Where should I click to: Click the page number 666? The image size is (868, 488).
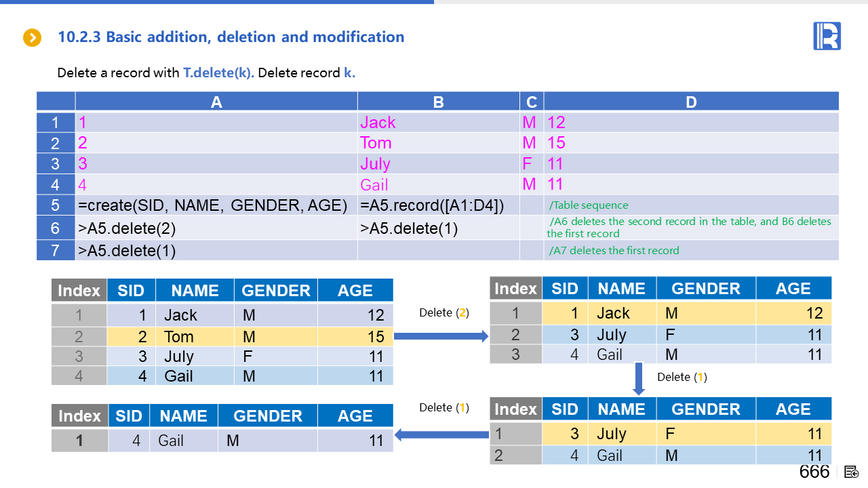[814, 472]
